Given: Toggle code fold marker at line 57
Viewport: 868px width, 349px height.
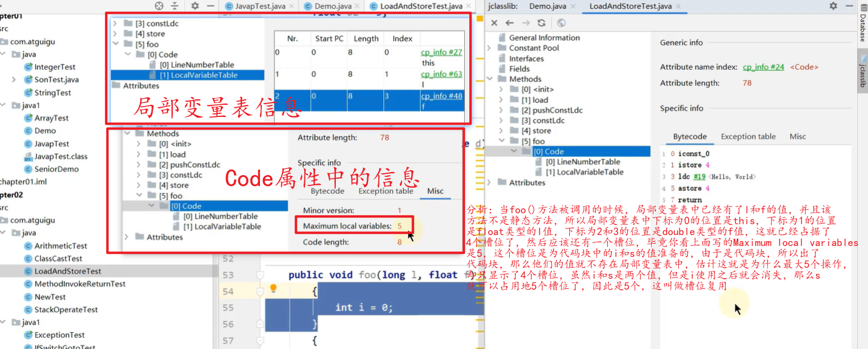Looking at the screenshot, I should click(x=261, y=341).
